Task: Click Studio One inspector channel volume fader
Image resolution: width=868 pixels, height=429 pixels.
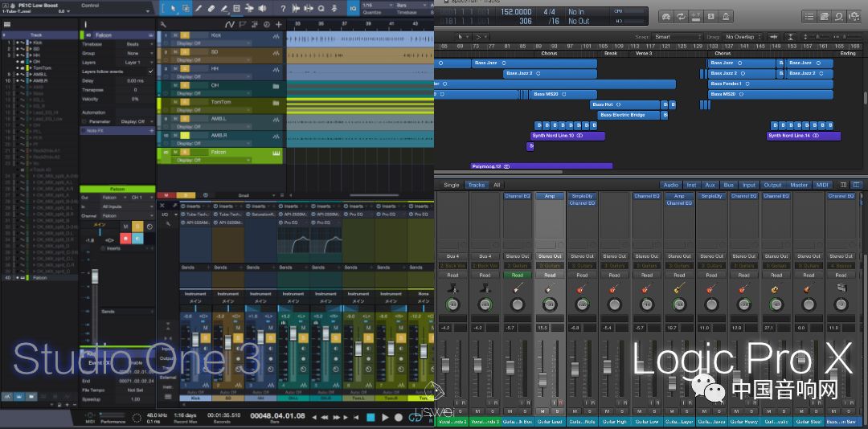Action: (95, 277)
